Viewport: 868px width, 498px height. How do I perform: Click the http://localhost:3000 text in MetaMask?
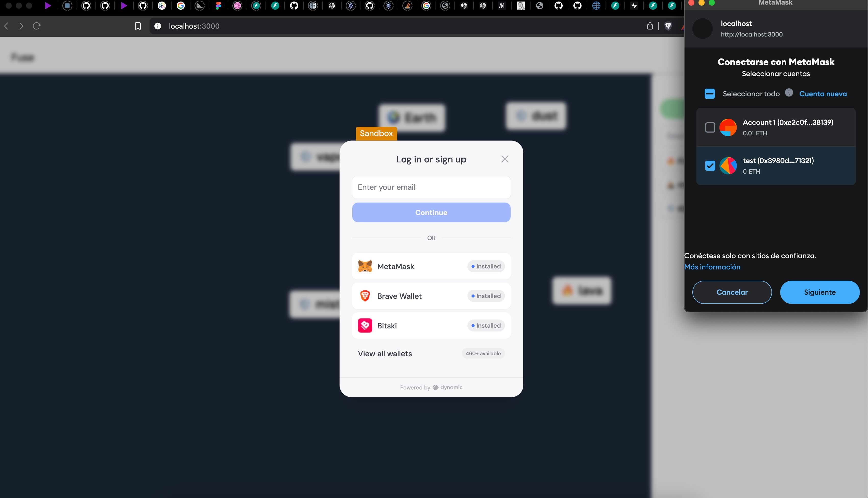751,34
